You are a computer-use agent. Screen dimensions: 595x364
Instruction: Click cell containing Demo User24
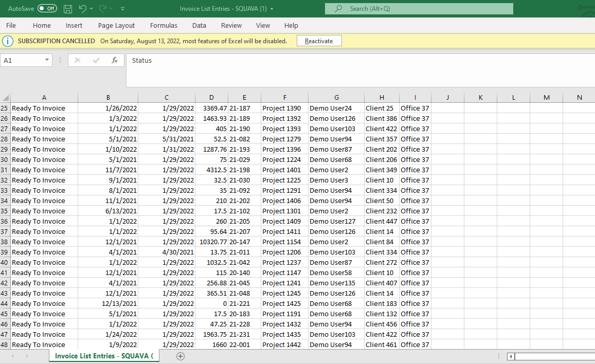point(336,108)
